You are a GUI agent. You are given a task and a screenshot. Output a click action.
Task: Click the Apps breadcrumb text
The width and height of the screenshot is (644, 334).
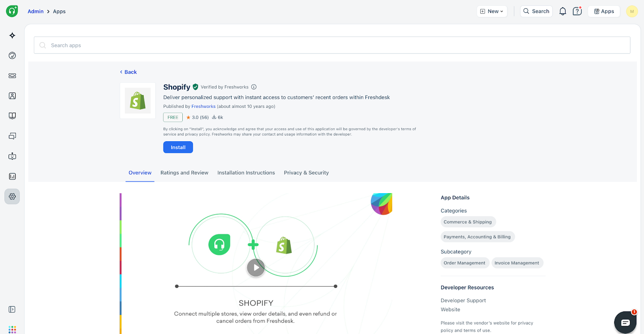(59, 11)
